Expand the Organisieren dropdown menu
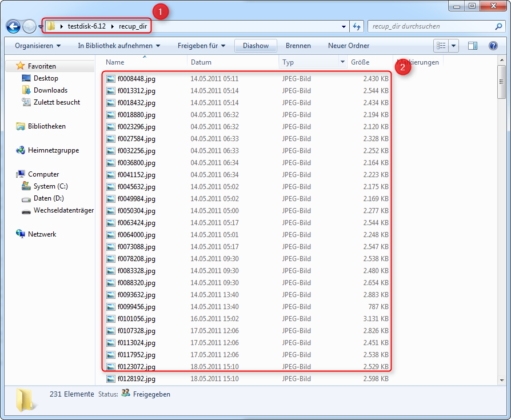 click(38, 46)
